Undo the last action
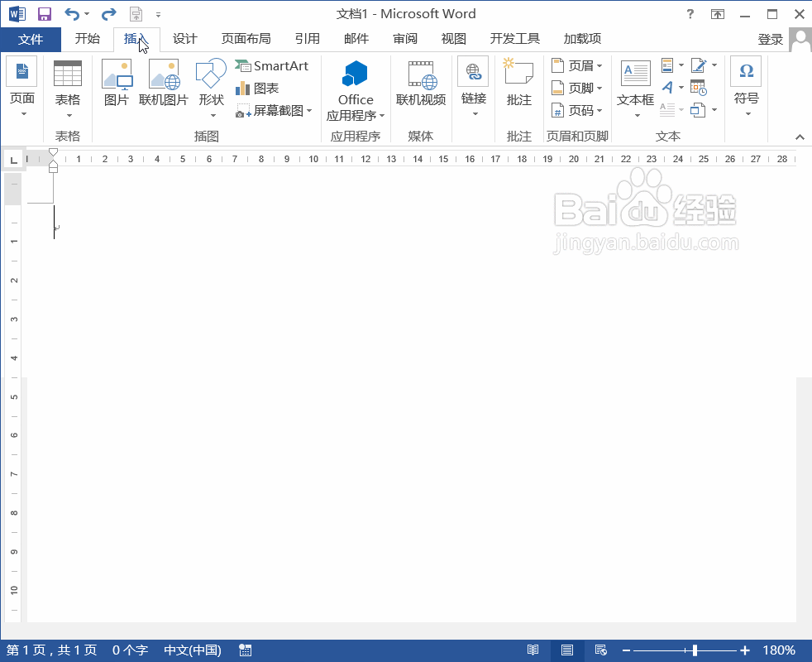 [71, 14]
